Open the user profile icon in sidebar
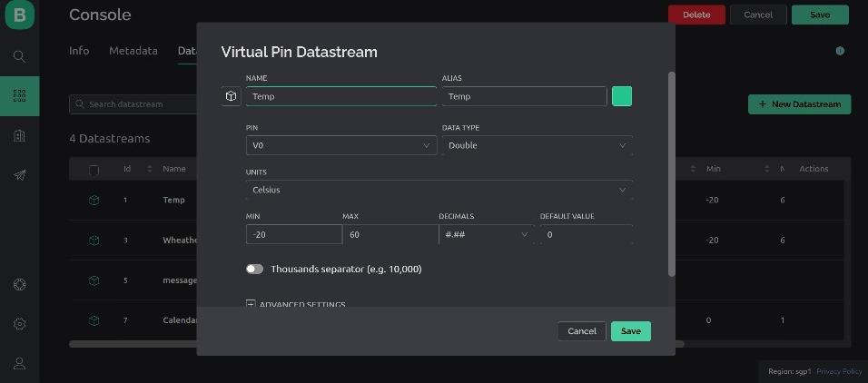This screenshot has height=383, width=868. tap(19, 363)
